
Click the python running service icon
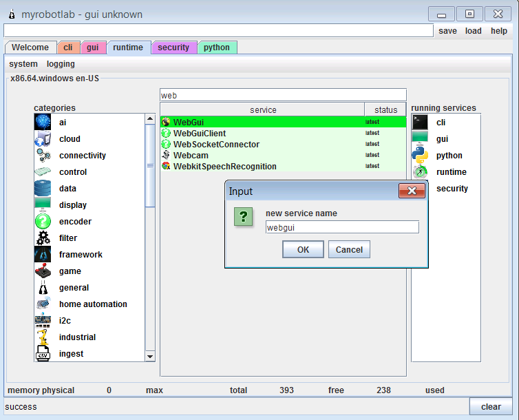point(420,155)
